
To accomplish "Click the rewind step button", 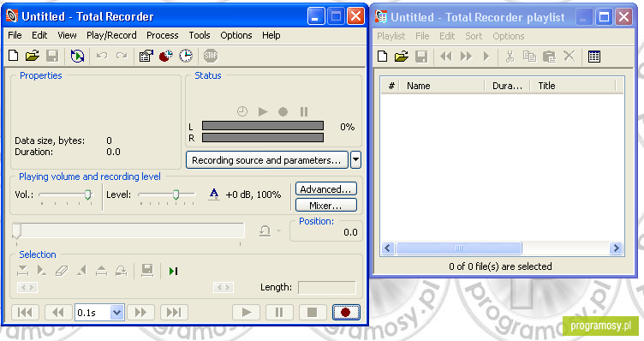I will coord(58,313).
